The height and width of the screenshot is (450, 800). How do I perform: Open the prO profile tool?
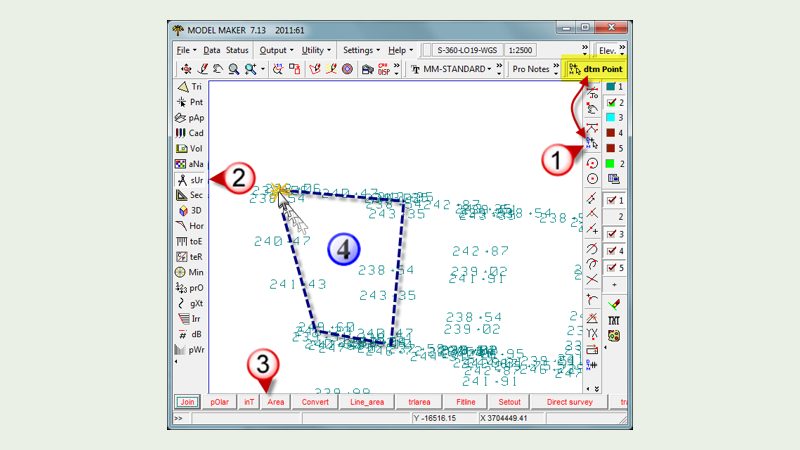[x=189, y=288]
